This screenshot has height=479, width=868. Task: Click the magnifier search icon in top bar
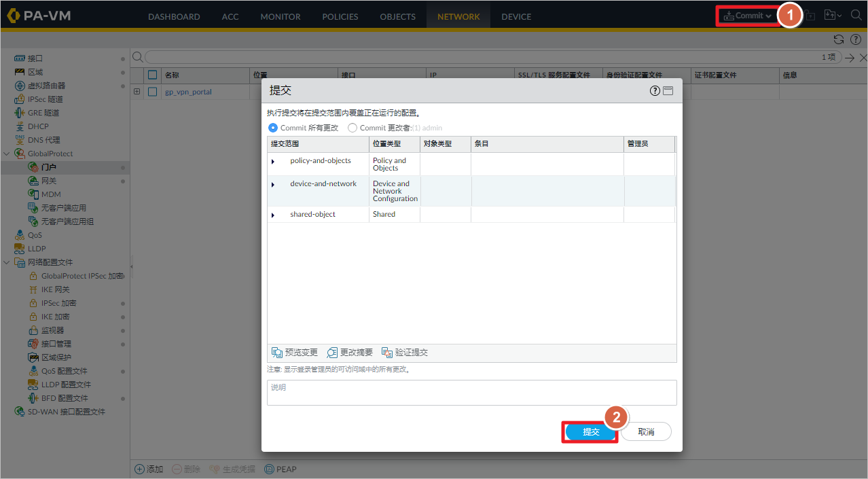[856, 15]
